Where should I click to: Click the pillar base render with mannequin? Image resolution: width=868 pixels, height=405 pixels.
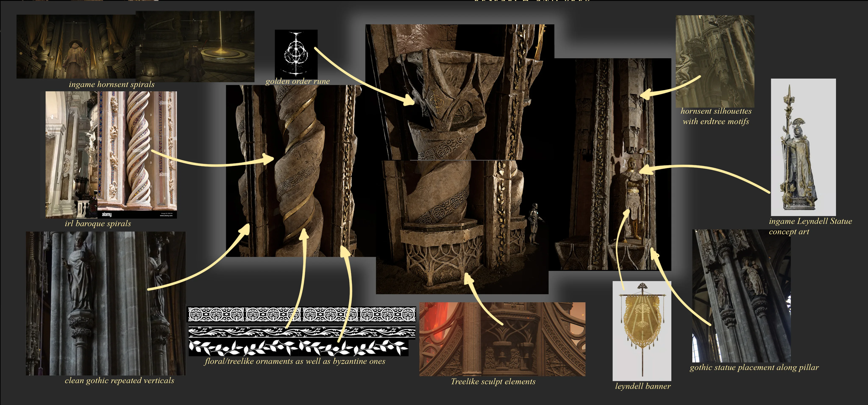click(462, 227)
